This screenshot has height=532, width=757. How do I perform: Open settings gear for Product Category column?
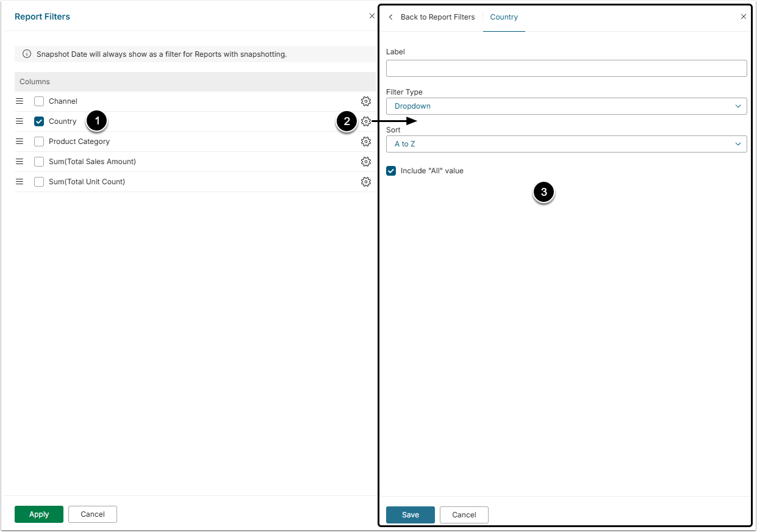tap(366, 142)
